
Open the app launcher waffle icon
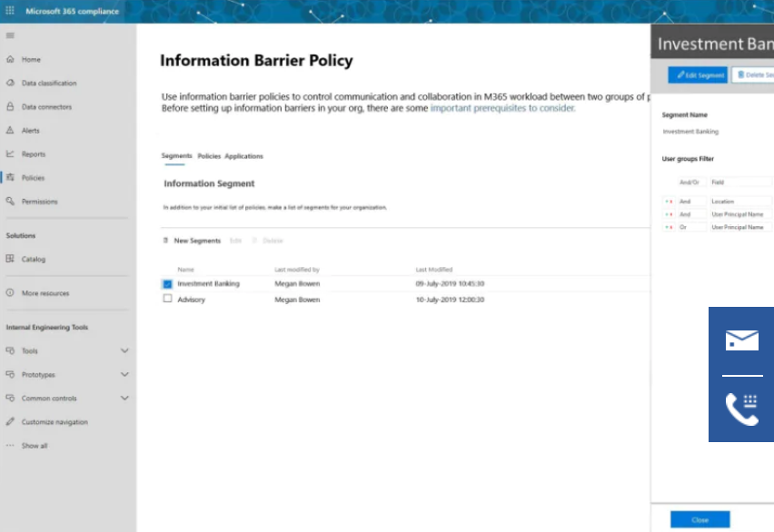tap(10, 11)
